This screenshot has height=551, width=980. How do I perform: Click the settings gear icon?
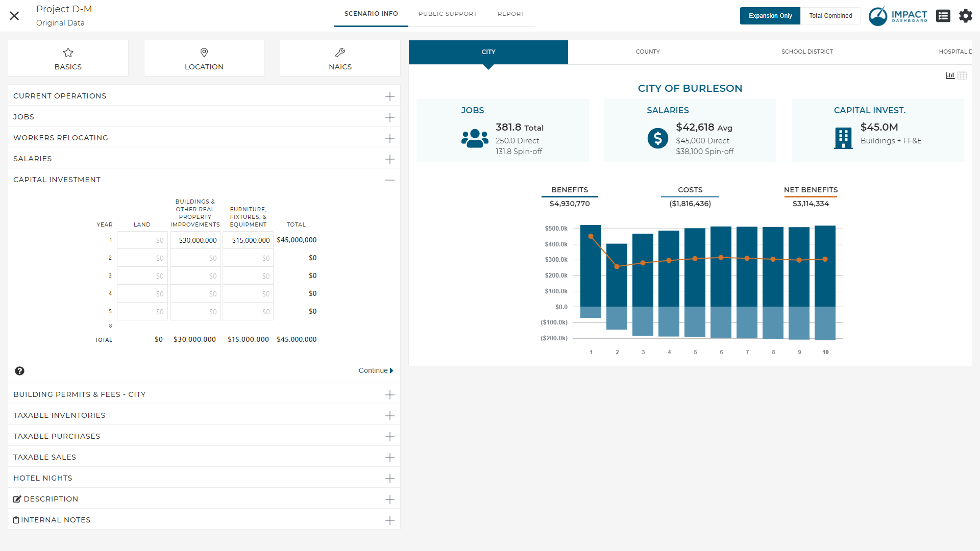click(965, 16)
